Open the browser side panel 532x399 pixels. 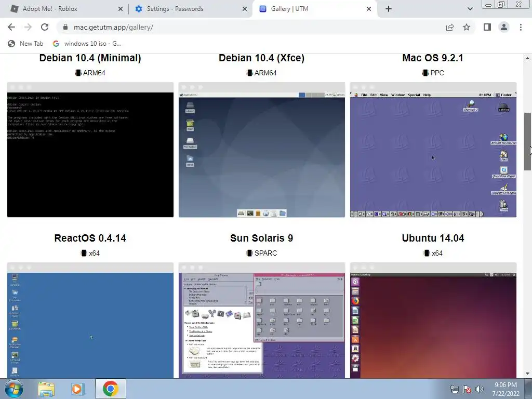point(487,27)
